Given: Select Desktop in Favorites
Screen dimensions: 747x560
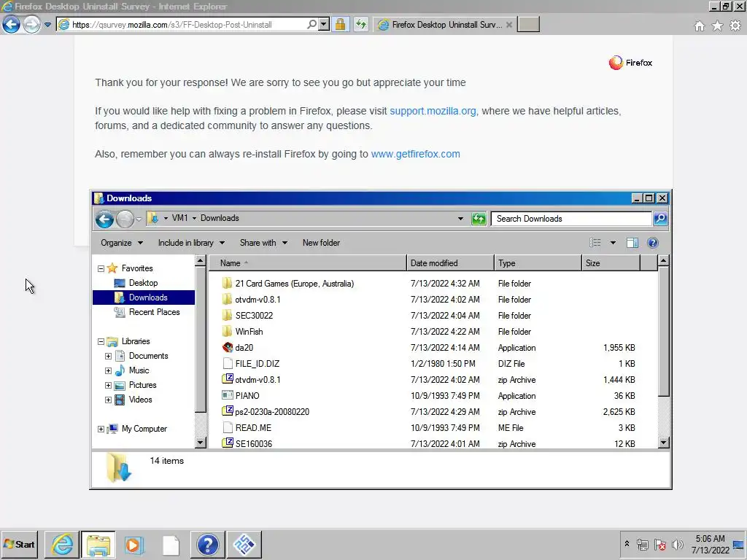Looking at the screenshot, I should click(x=143, y=283).
